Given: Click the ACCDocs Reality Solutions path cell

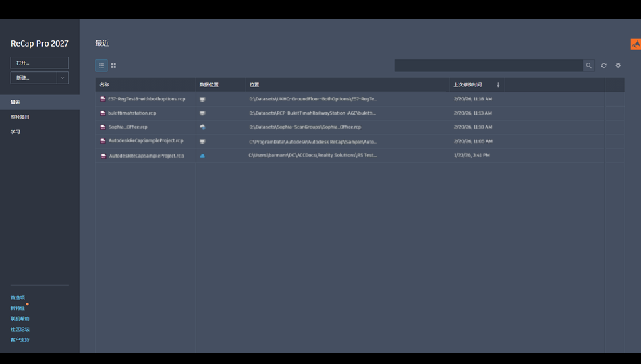Looking at the screenshot, I should [312, 155].
